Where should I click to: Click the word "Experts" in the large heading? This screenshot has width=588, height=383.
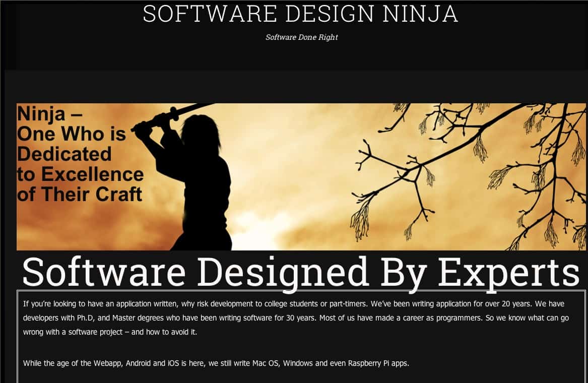[x=508, y=272]
